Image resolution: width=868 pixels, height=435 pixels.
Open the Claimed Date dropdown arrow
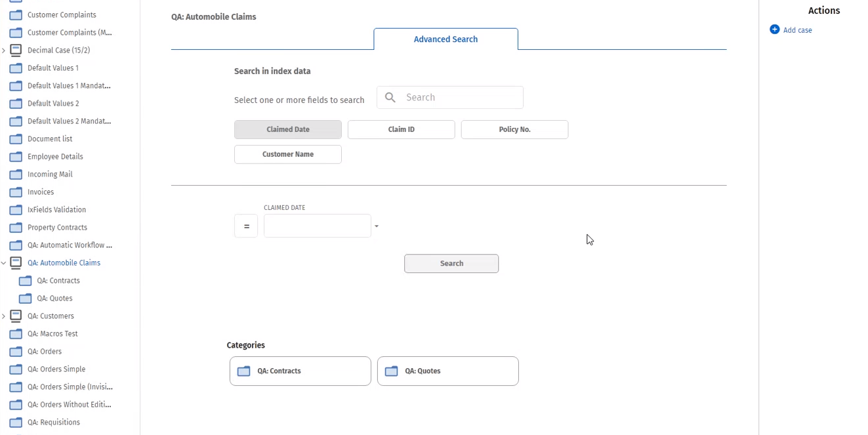(x=377, y=226)
